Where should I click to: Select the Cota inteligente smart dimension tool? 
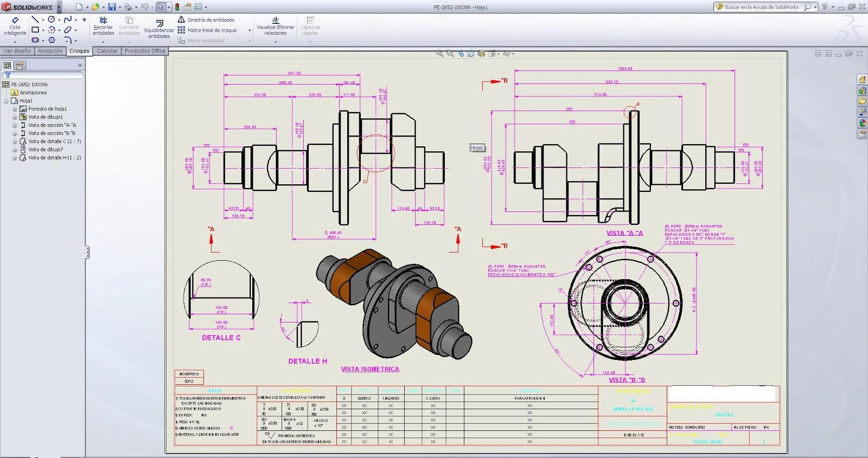(15, 26)
